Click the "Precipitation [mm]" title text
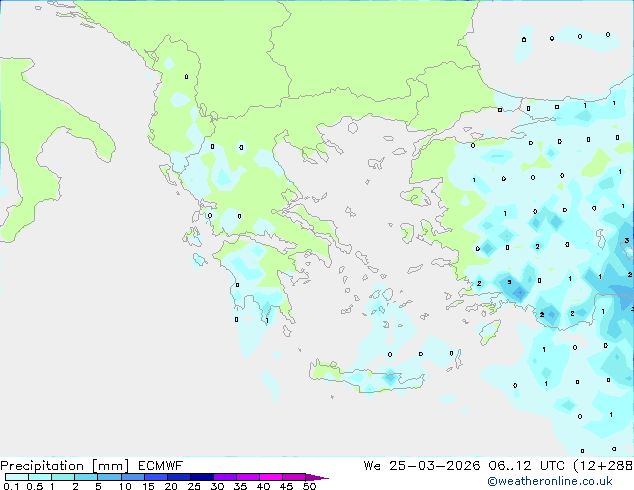This screenshot has width=634, height=490. click(x=64, y=466)
